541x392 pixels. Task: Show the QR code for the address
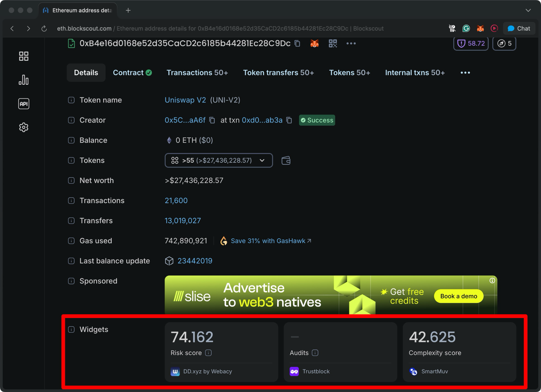coord(333,43)
